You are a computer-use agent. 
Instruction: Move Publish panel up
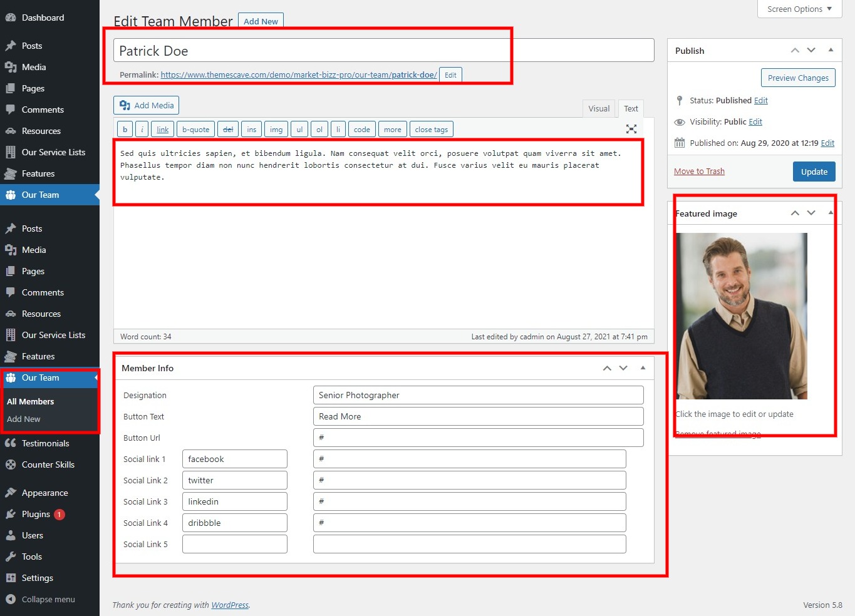795,50
